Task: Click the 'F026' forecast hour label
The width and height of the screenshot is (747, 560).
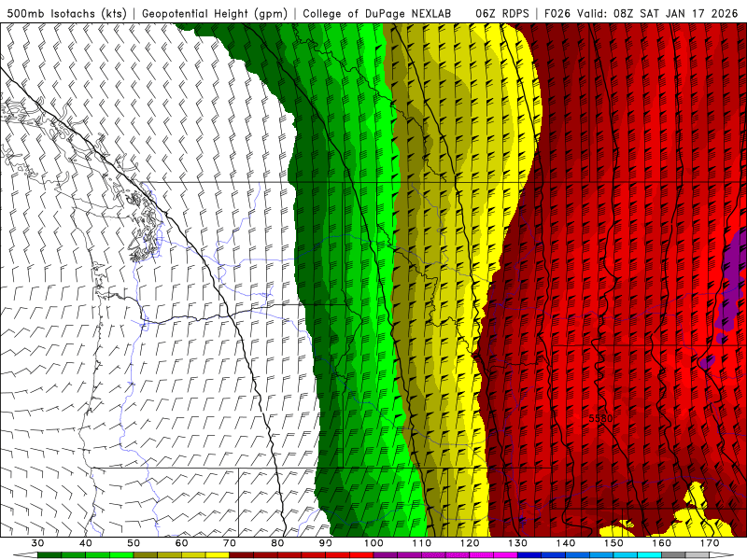Action: pyautogui.click(x=557, y=14)
